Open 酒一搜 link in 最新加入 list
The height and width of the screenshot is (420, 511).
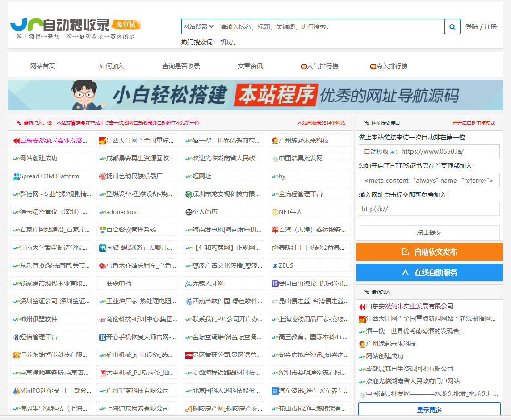[x=414, y=331]
